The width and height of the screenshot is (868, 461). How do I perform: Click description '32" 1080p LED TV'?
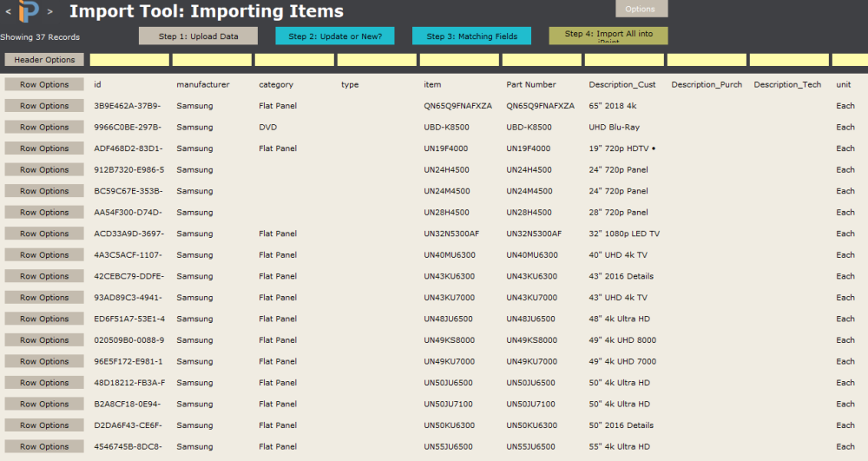(x=624, y=234)
